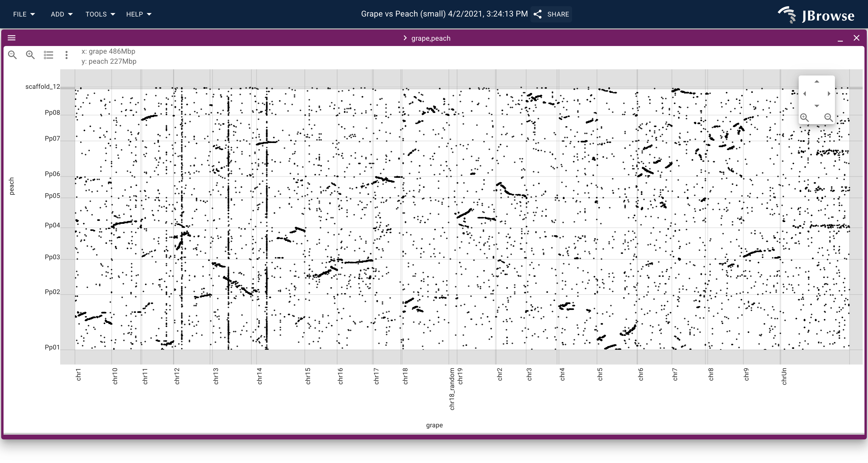Click the chr16 x-axis label

[340, 376]
